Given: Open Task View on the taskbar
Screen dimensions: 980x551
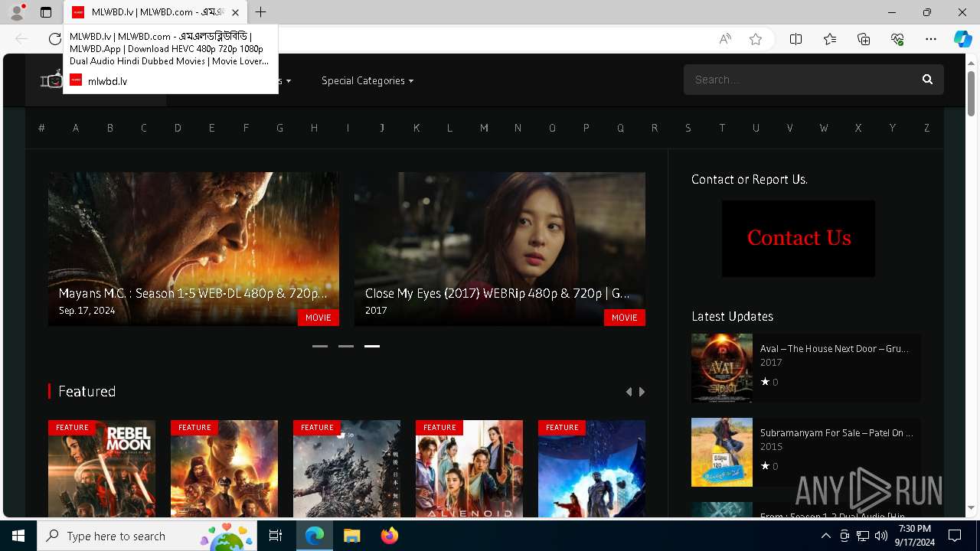Looking at the screenshot, I should (x=276, y=536).
